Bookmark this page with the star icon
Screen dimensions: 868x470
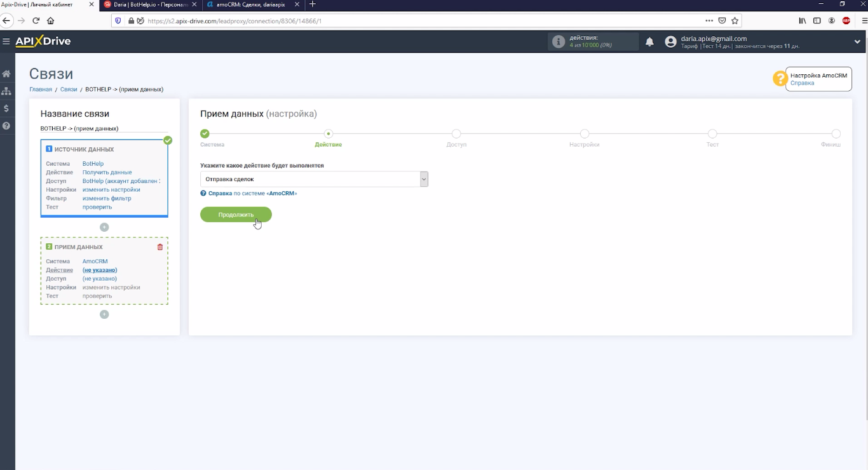(x=735, y=20)
